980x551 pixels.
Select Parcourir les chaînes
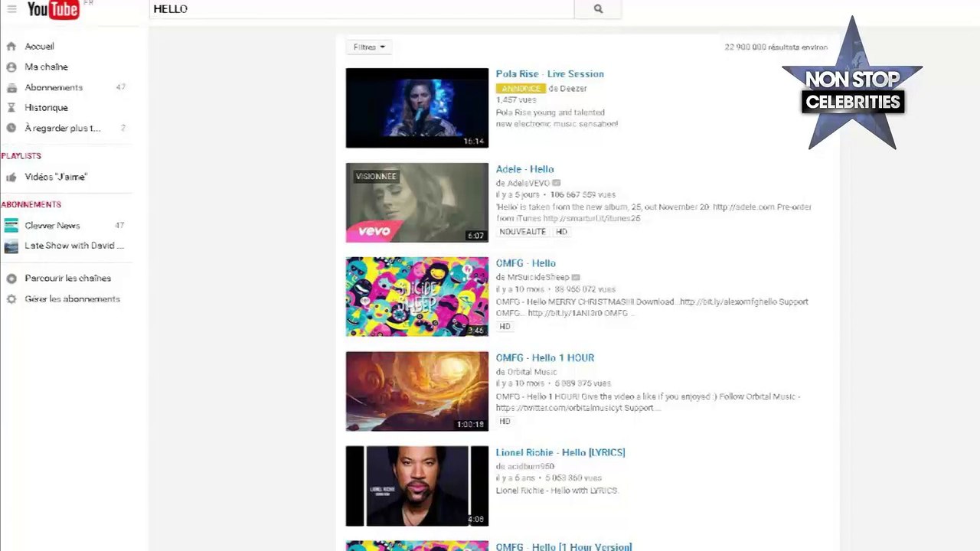(67, 279)
